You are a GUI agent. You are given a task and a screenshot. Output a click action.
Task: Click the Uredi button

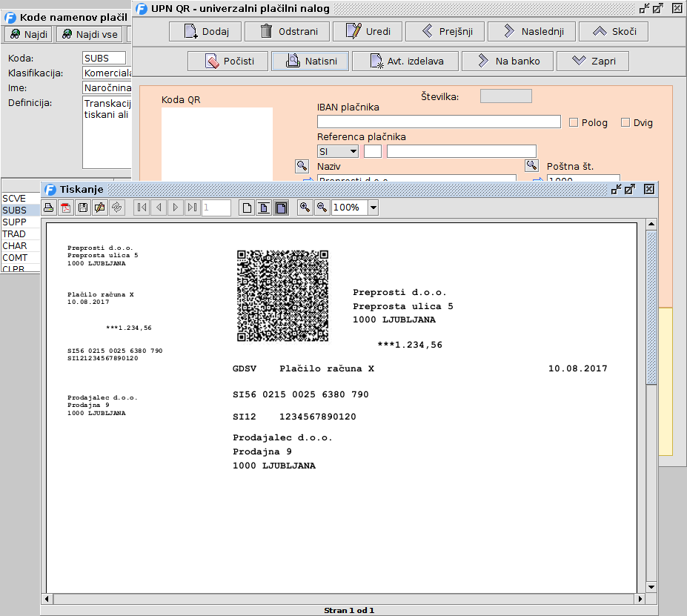368,32
